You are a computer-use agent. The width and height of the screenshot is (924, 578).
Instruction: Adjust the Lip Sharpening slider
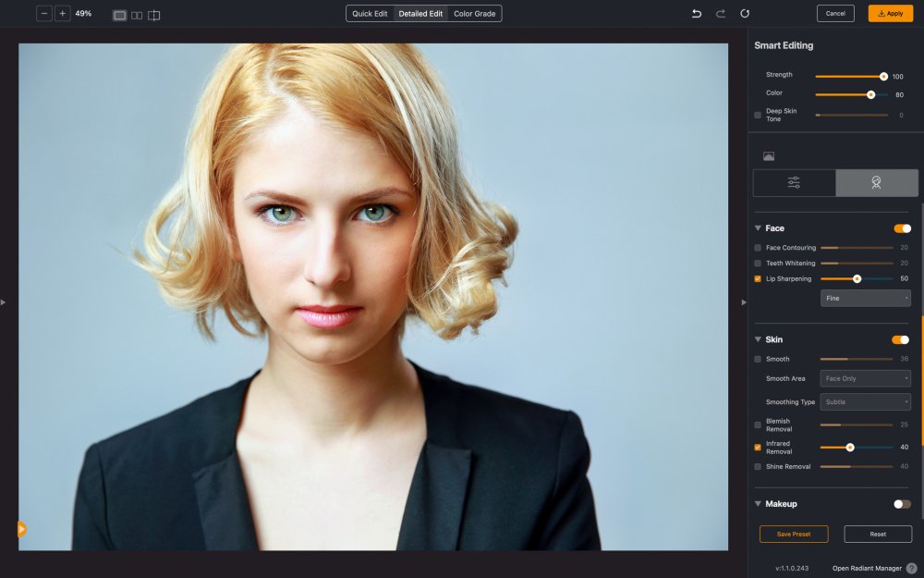(x=857, y=279)
